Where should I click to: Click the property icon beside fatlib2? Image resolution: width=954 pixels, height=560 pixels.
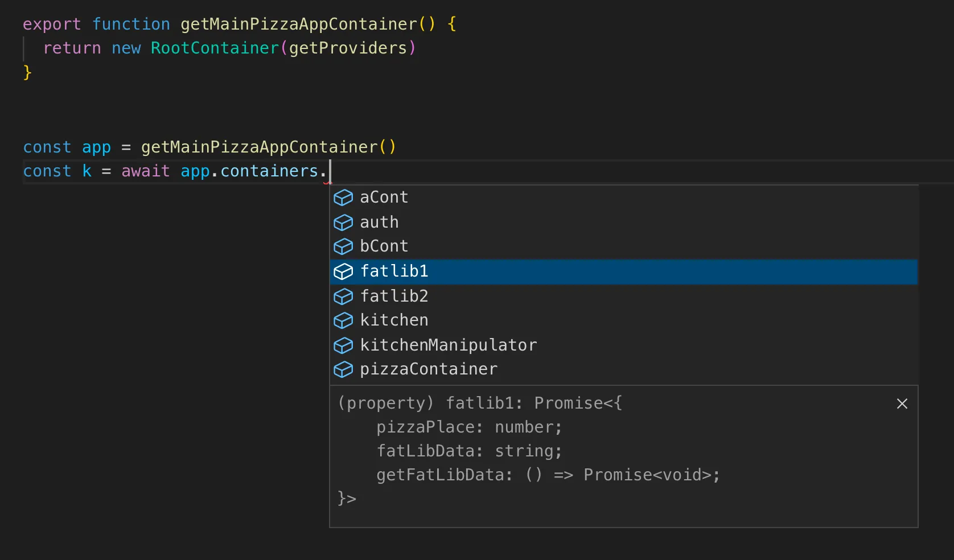pyautogui.click(x=343, y=297)
